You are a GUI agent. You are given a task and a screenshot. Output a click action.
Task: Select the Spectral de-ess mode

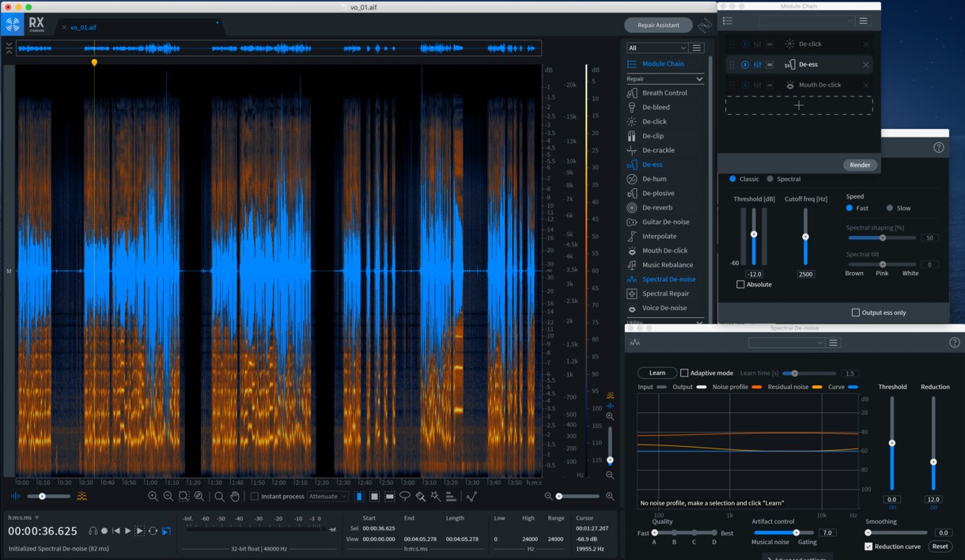click(770, 179)
